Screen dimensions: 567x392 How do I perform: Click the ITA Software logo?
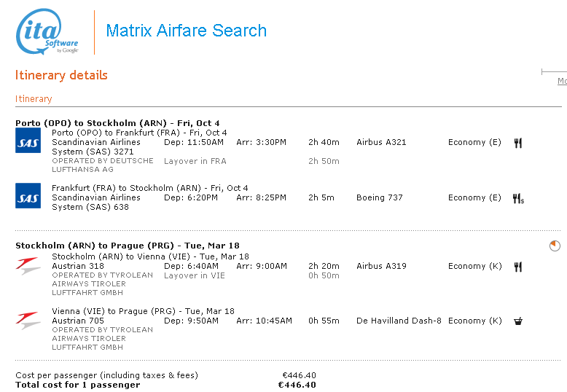click(x=47, y=32)
